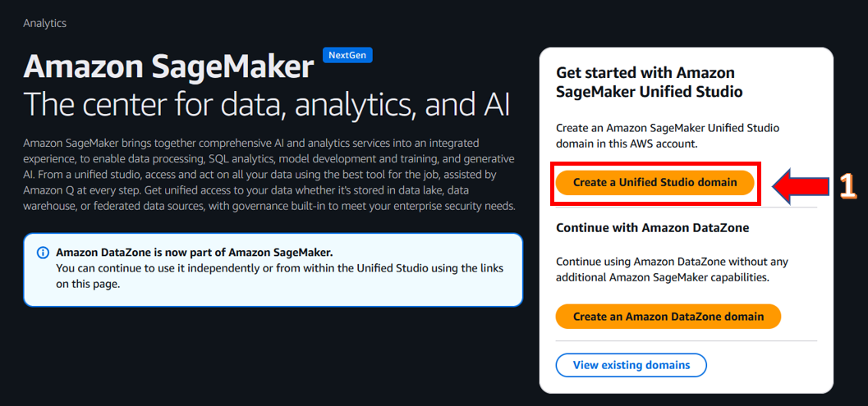Click text "Create an Amazon SageMaker Unified Studio domain" description
Viewport: 868px width, 406px height.
click(x=667, y=135)
